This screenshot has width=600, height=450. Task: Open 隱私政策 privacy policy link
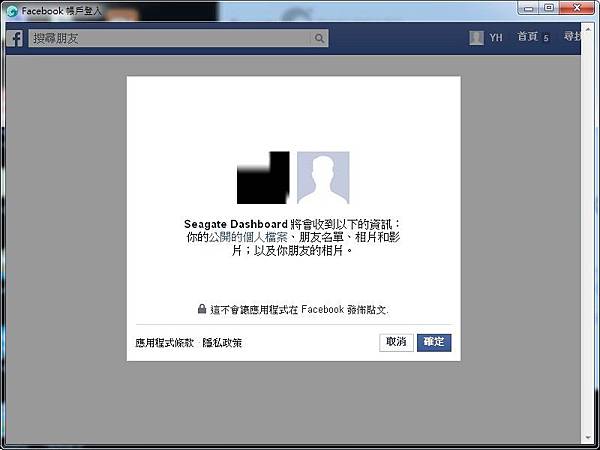pyautogui.click(x=222, y=342)
